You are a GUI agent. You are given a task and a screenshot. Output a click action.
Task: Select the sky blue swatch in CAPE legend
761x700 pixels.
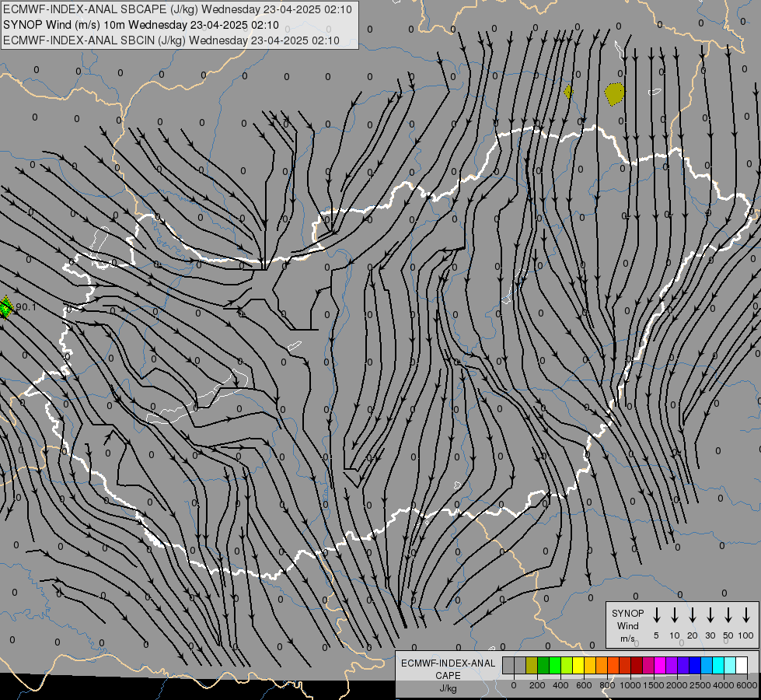pos(706,665)
